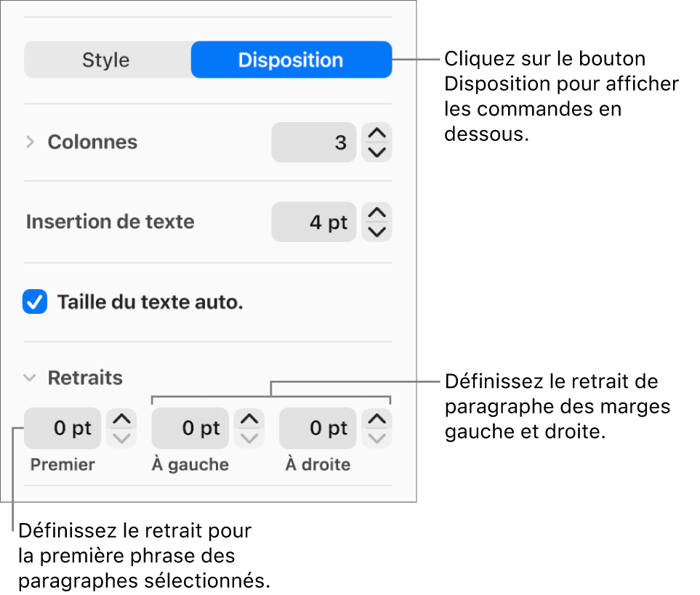Expand the Colonnes disclosure triangle
Viewport: 700px width, 595px height.
point(30,142)
